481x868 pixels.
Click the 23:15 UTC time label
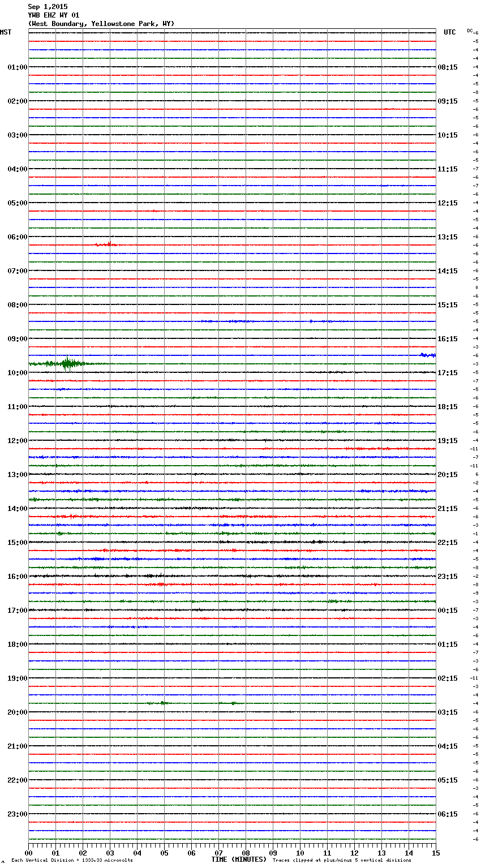click(448, 577)
